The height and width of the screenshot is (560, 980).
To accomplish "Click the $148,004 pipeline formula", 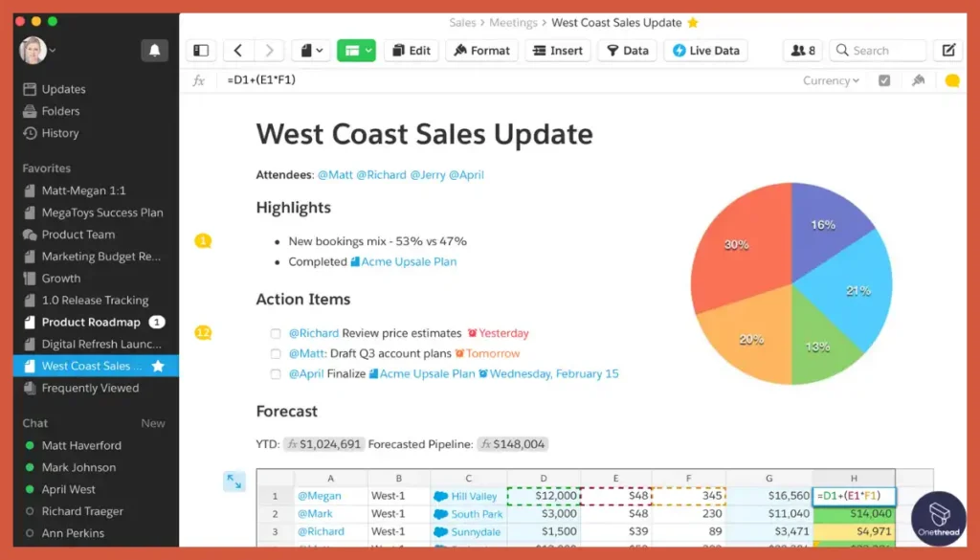I will coord(513,444).
